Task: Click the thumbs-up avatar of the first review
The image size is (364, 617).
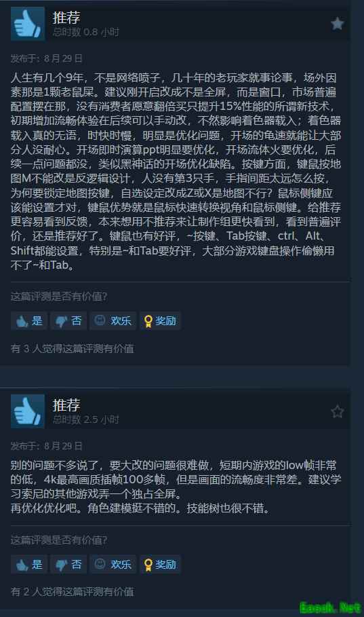Action: (28, 24)
